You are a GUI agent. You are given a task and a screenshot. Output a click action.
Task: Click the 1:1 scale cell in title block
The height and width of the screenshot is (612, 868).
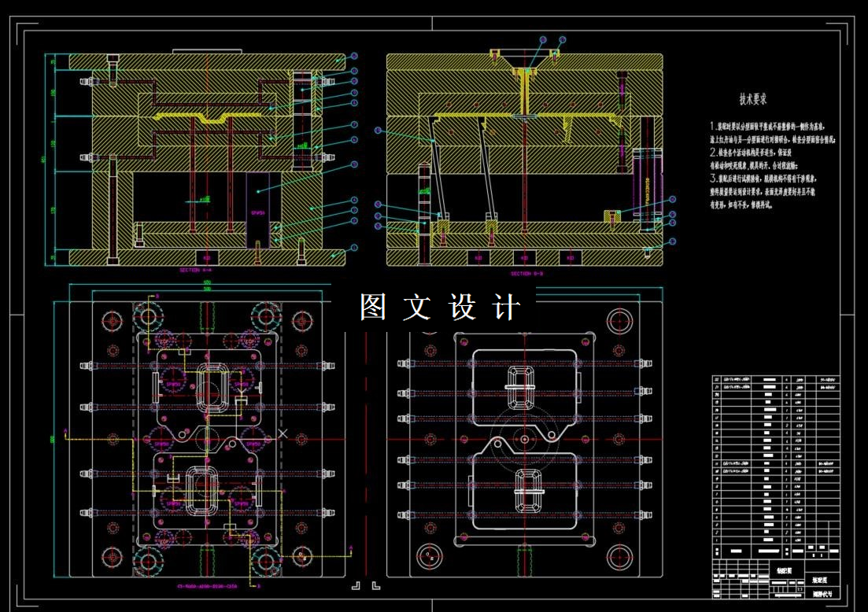[x=800, y=590]
